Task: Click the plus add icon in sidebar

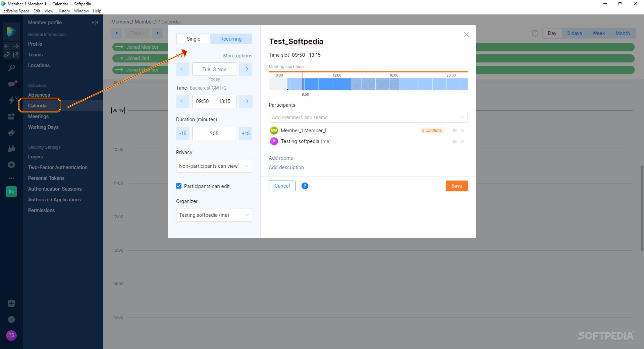Action: pos(11,303)
